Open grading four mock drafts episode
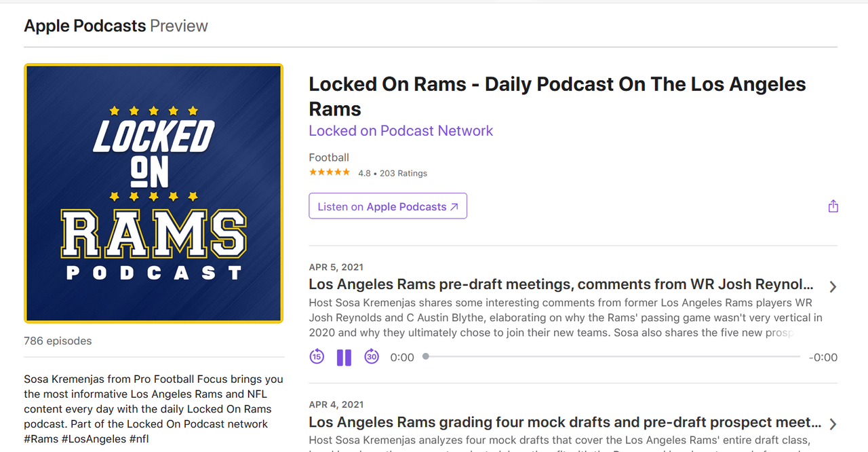The image size is (868, 452). (x=565, y=422)
